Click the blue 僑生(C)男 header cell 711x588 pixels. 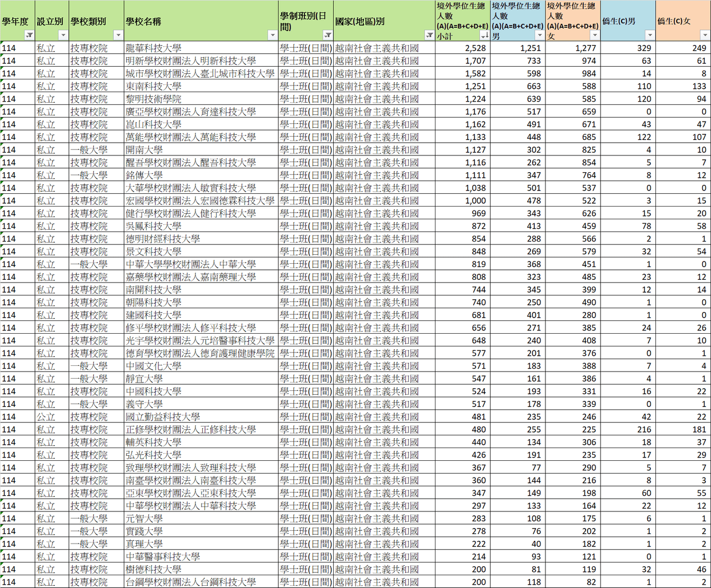click(628, 21)
